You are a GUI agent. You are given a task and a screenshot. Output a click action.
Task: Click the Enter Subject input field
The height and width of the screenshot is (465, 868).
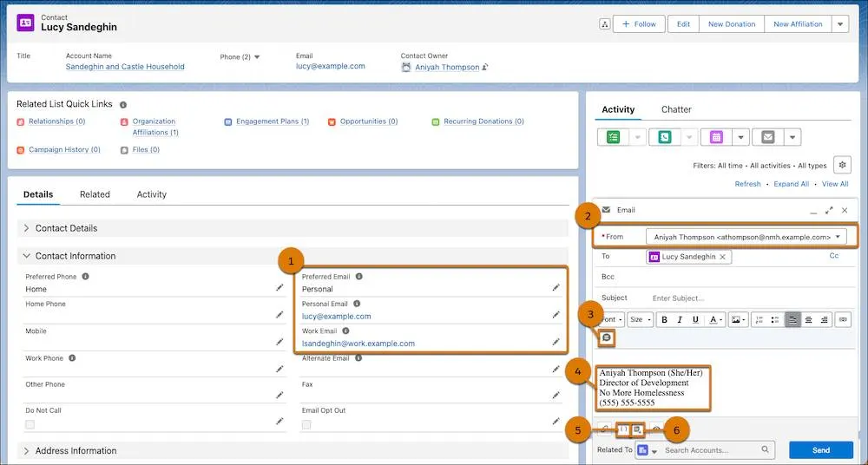pos(750,298)
